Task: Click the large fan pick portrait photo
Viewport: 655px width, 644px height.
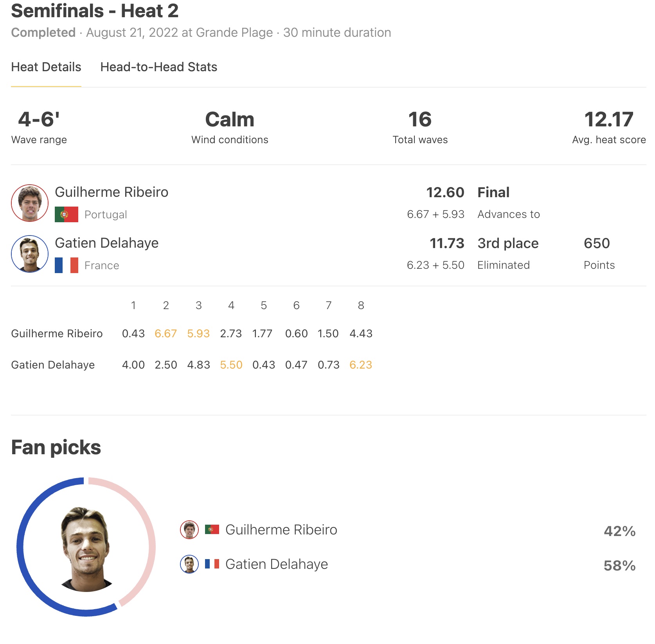Action: [86, 549]
